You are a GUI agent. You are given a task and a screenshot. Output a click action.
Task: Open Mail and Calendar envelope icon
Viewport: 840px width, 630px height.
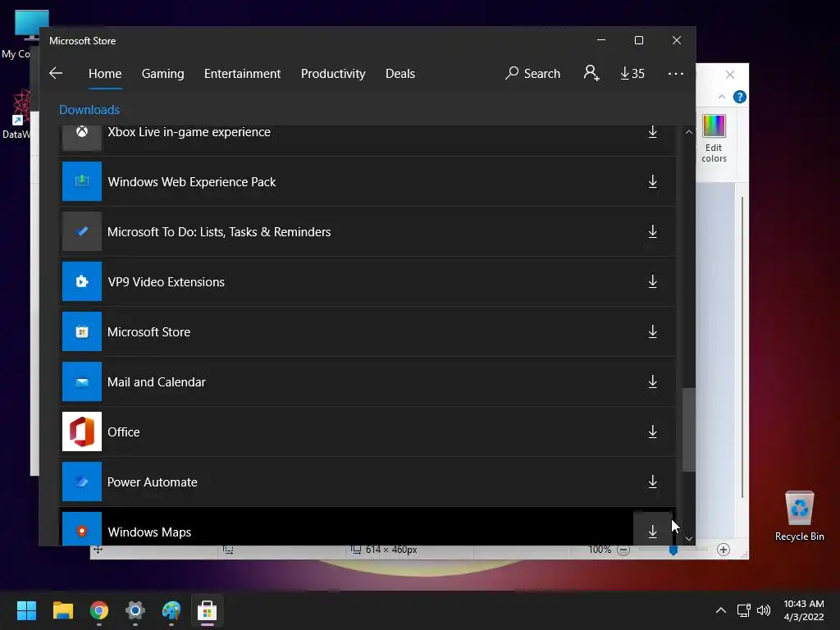(x=82, y=382)
